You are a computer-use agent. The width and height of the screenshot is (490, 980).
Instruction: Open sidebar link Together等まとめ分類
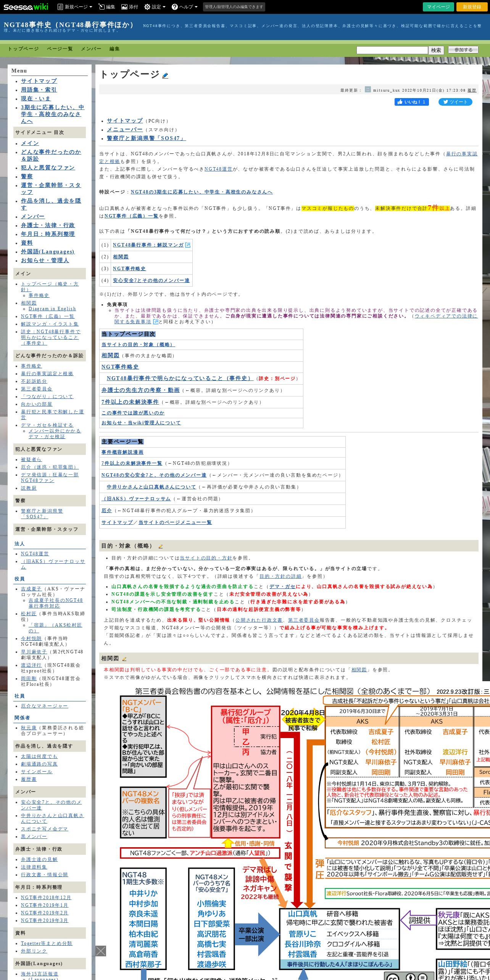pos(47,943)
